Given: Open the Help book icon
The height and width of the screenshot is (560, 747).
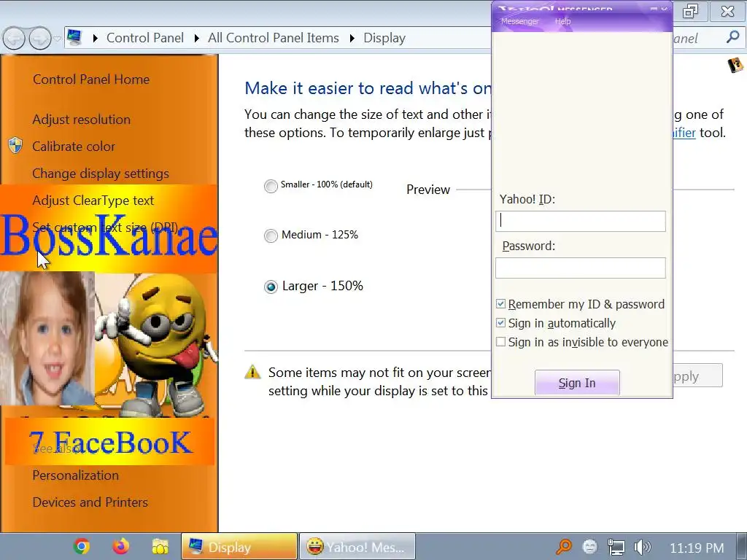Looking at the screenshot, I should coord(735,65).
